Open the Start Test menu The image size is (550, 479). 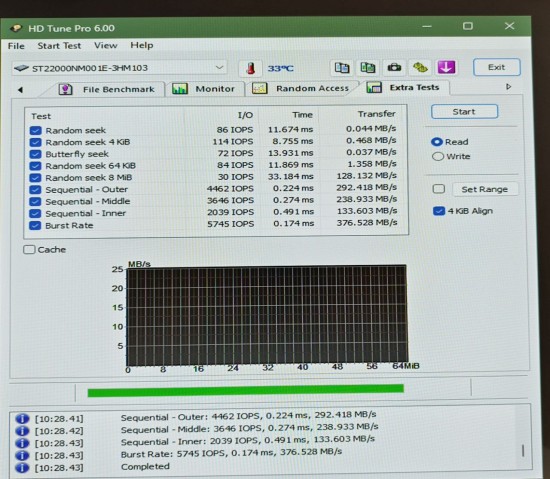coord(59,46)
